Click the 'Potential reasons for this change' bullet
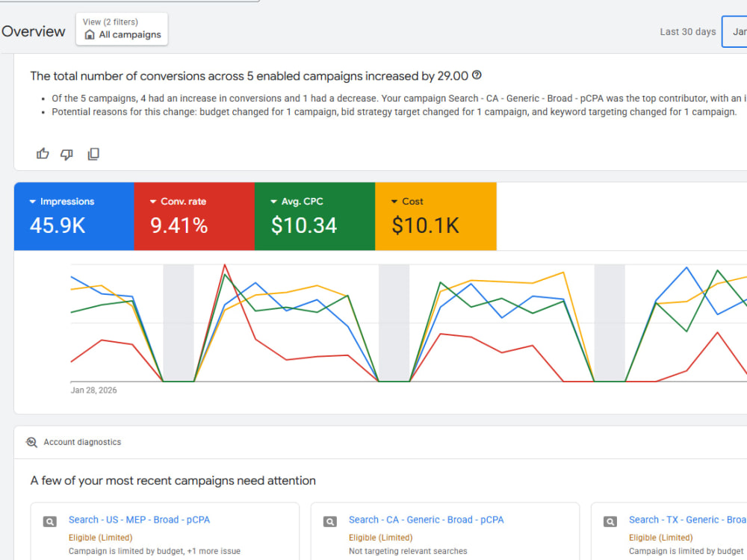Screen dimensions: 747x560 point(394,112)
